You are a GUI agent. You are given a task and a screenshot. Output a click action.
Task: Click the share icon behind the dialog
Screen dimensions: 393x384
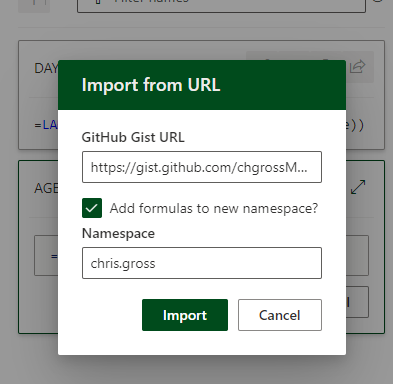pyautogui.click(x=358, y=66)
